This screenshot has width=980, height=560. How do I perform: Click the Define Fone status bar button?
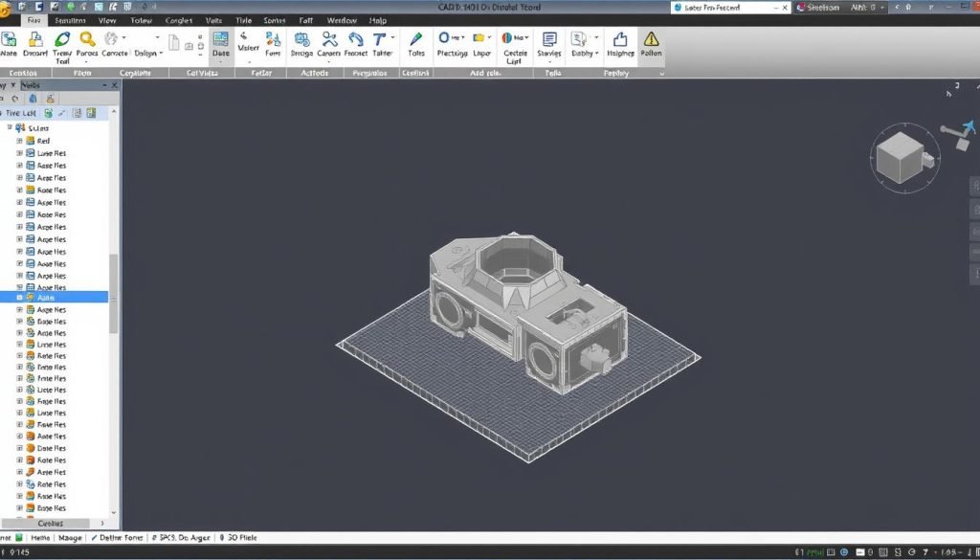[x=118, y=538]
